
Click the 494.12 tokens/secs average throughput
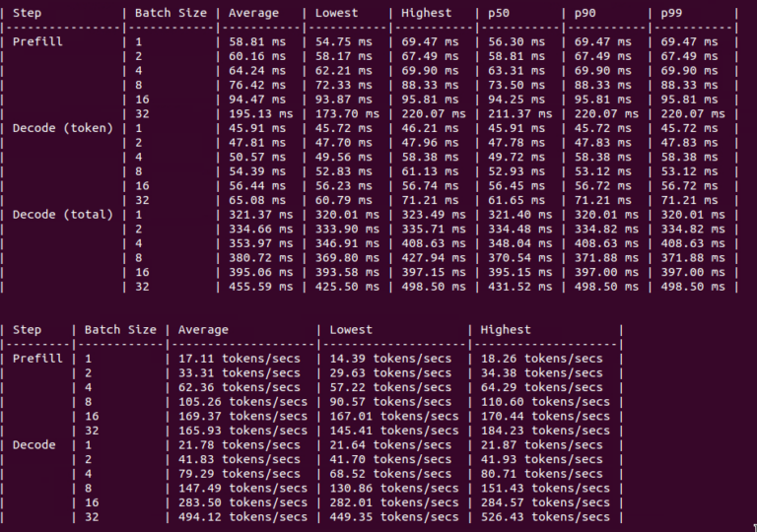coord(237,517)
